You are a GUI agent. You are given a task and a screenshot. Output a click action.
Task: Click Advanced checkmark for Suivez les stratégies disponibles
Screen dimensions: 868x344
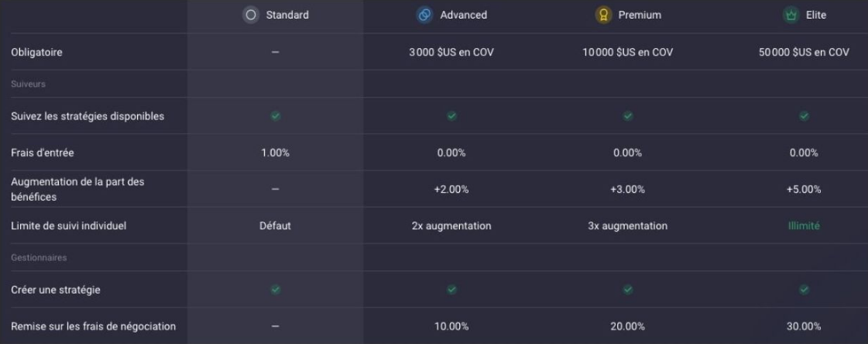[x=451, y=116]
